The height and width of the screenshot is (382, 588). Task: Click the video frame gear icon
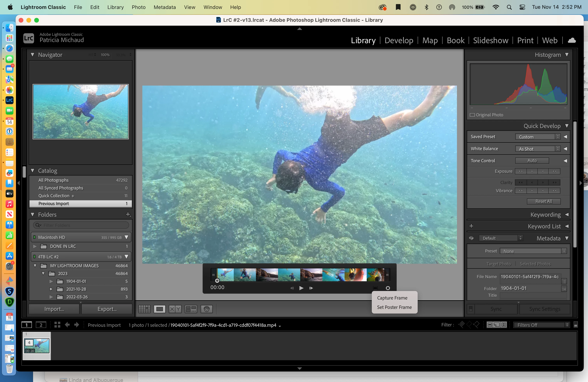pyautogui.click(x=388, y=288)
